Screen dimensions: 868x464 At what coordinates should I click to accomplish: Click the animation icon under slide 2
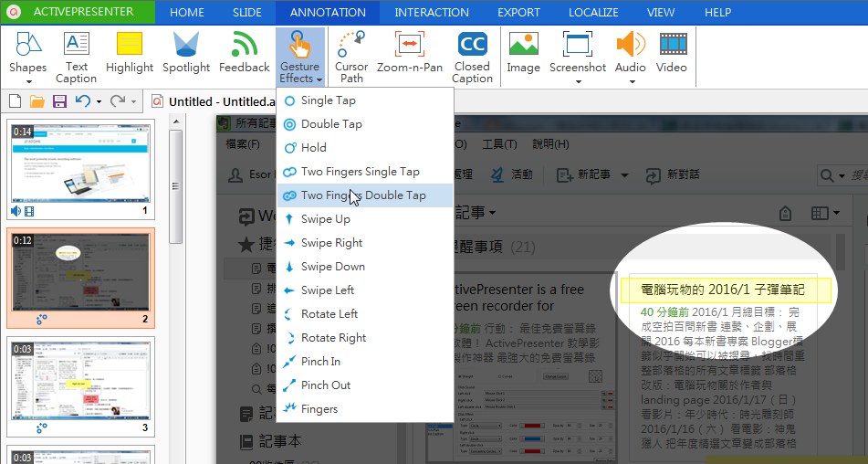(41, 320)
